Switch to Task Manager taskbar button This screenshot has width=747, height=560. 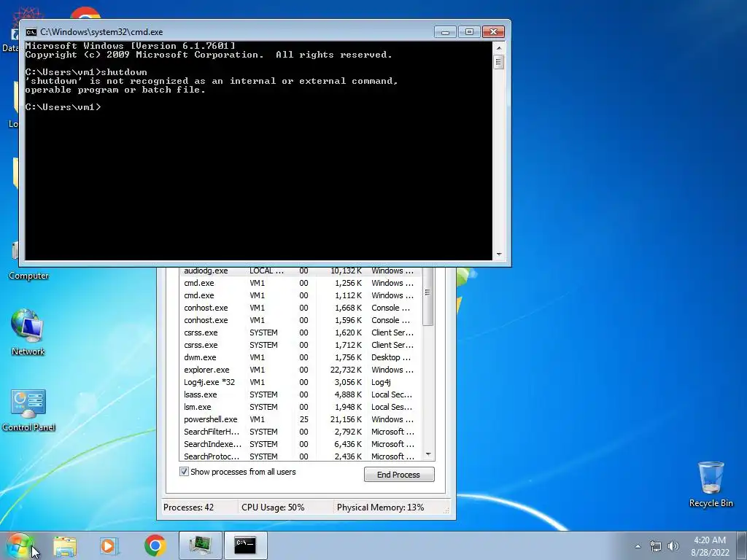click(x=200, y=545)
